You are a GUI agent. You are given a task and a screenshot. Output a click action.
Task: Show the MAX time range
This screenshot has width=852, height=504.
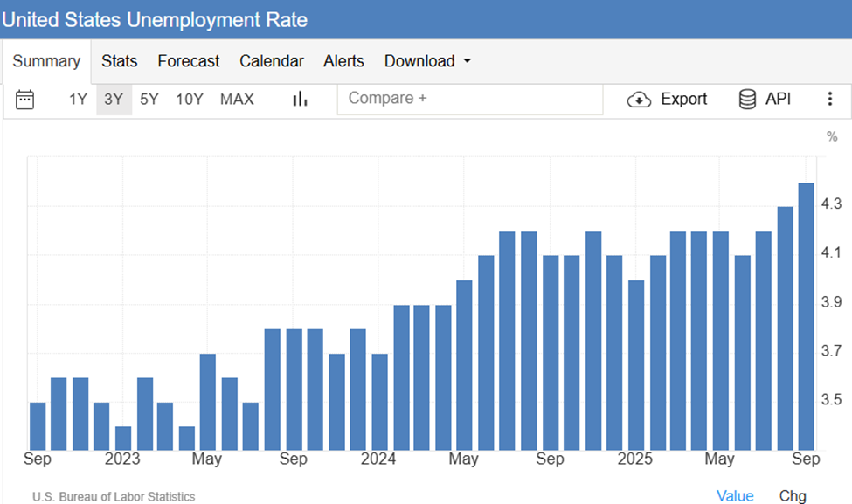(237, 100)
